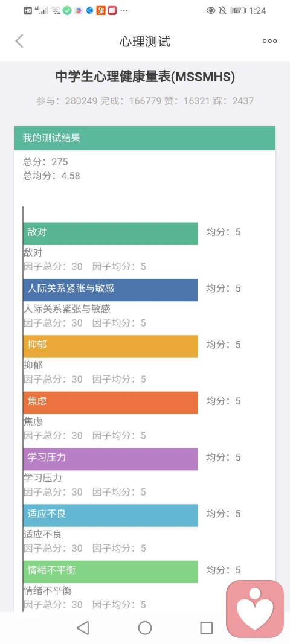Tap the 我的测试结果 section header
The height and width of the screenshot is (644, 290).
click(145, 138)
